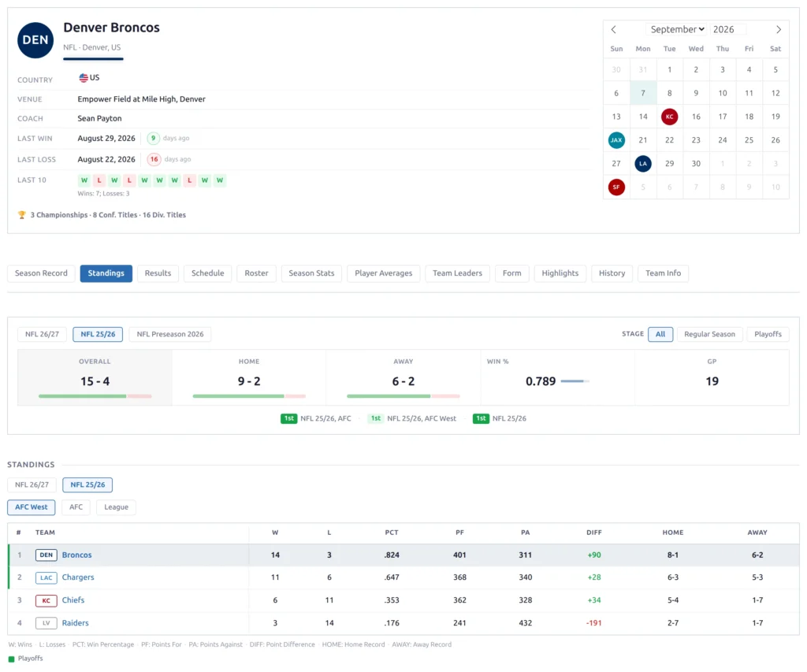Open the Highlights tab
This screenshot has width=807, height=672.
point(560,273)
